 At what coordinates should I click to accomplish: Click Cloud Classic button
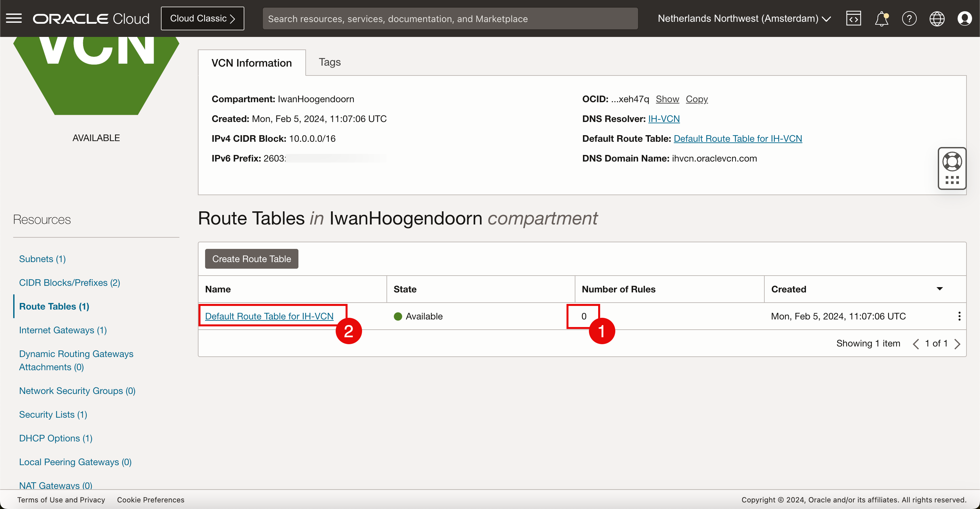click(x=202, y=18)
